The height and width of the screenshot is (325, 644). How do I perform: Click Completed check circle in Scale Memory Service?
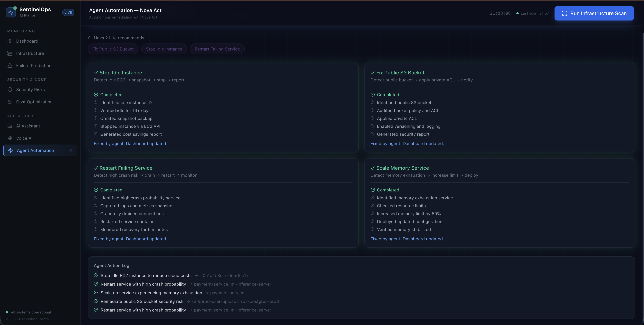[372, 190]
